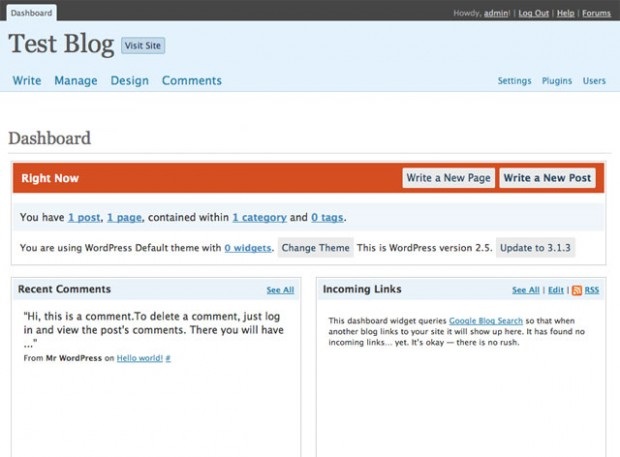This screenshot has width=620, height=457.
Task: Open the 1 category link
Action: pos(259,217)
